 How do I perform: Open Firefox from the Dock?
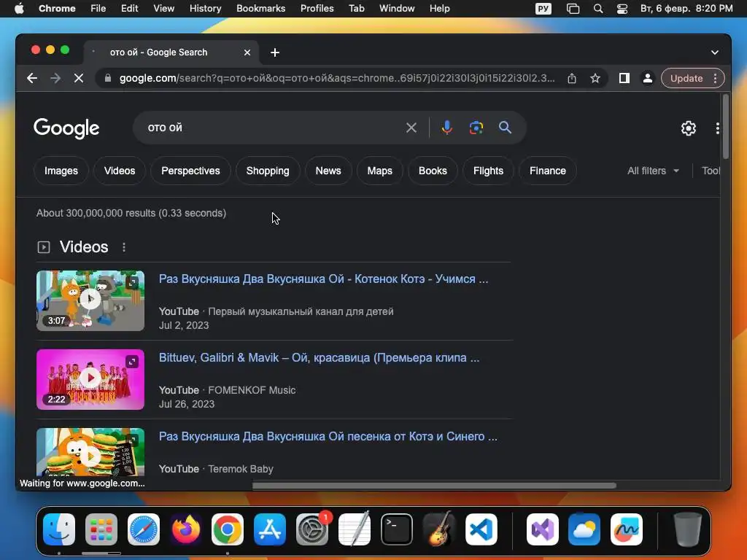tap(186, 529)
